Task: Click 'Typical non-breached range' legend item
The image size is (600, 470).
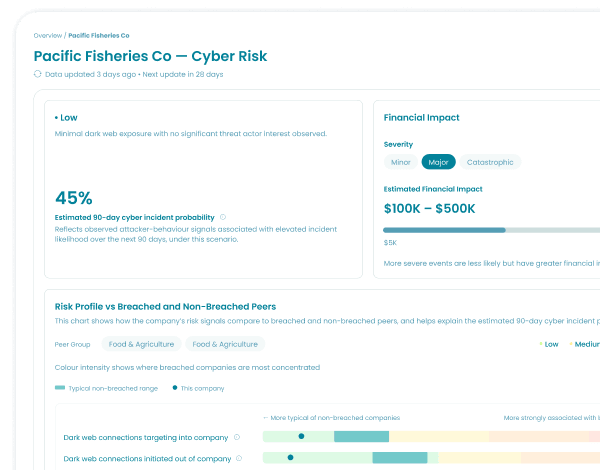Action: point(106,388)
